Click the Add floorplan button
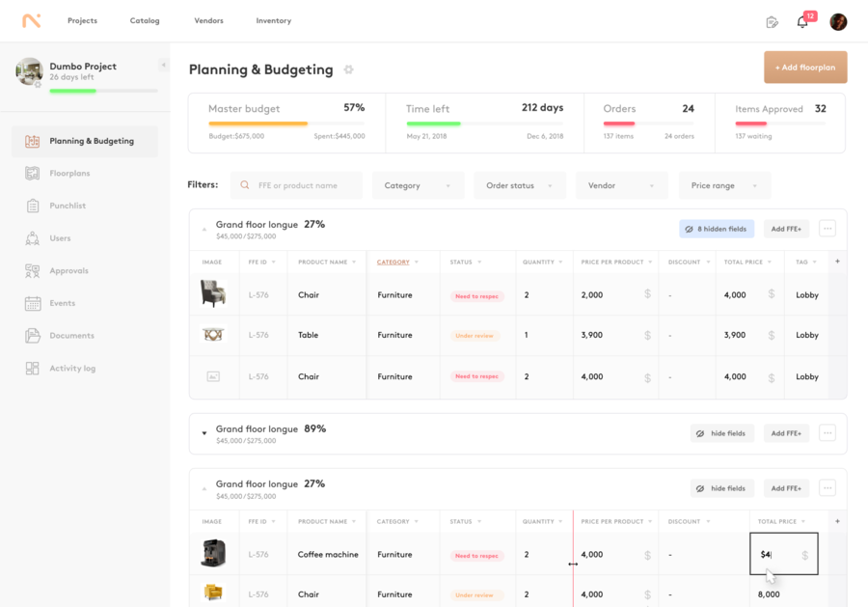The width and height of the screenshot is (868, 607). tap(805, 67)
